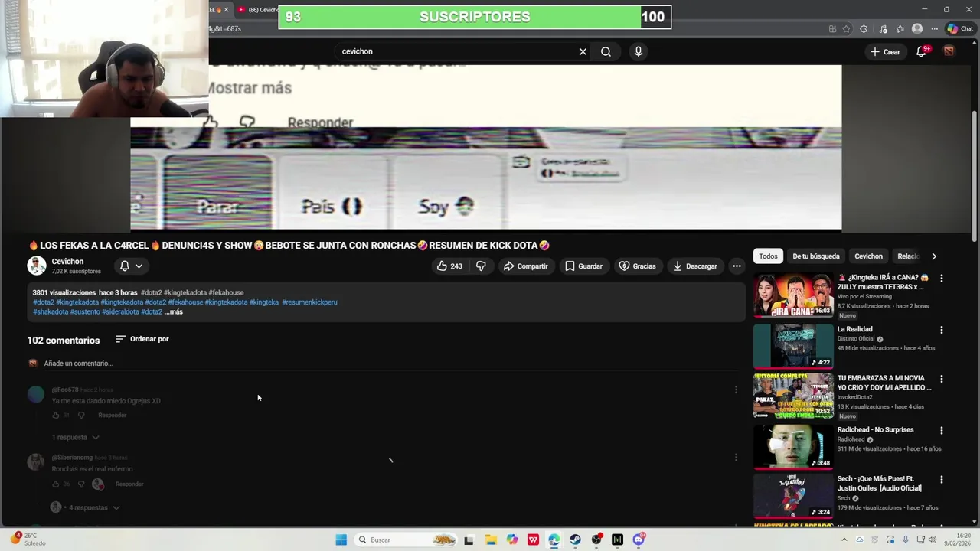Open Edge favorites list icon
This screenshot has width=980, height=551.
tap(900, 29)
